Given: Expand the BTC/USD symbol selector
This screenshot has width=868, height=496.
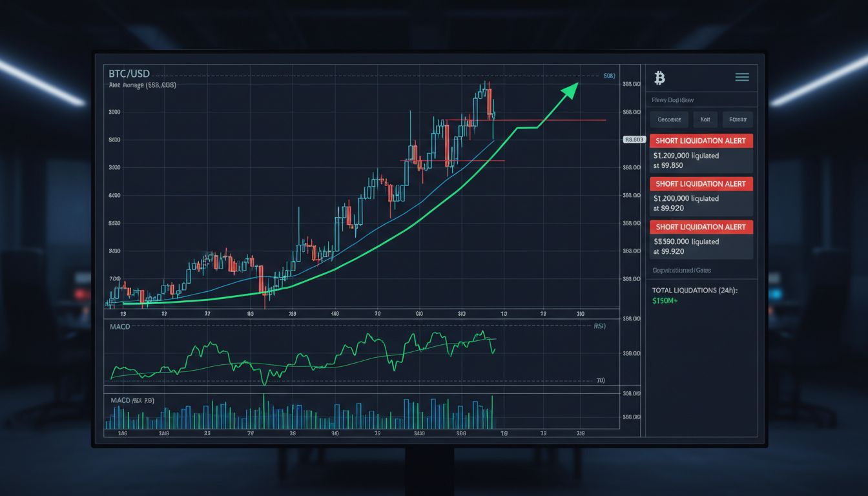Looking at the screenshot, I should point(129,73).
